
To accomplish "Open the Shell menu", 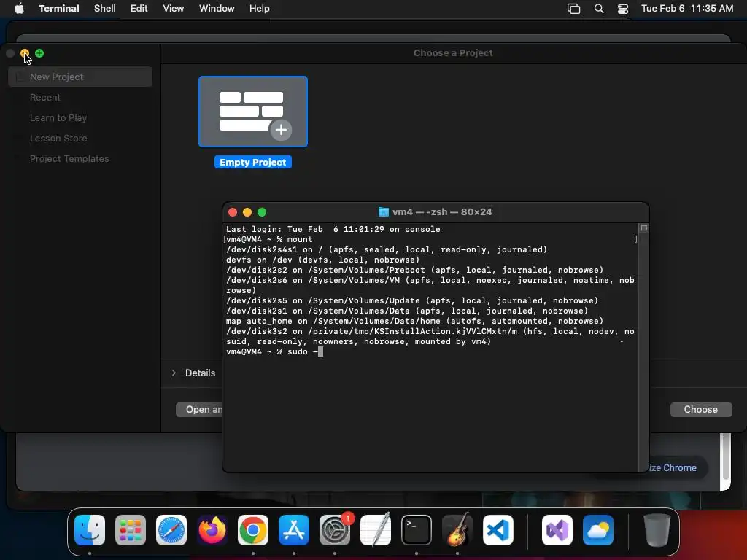I will pyautogui.click(x=105, y=8).
